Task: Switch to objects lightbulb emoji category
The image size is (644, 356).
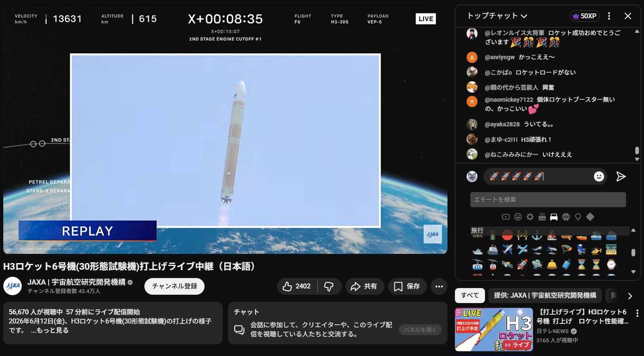Action: [578, 217]
